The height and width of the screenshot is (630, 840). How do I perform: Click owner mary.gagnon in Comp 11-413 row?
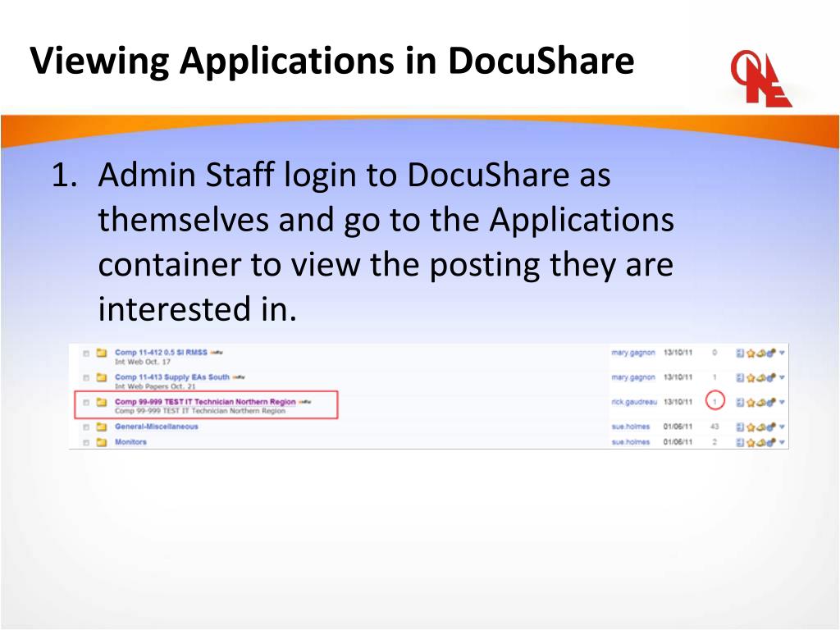tap(633, 377)
